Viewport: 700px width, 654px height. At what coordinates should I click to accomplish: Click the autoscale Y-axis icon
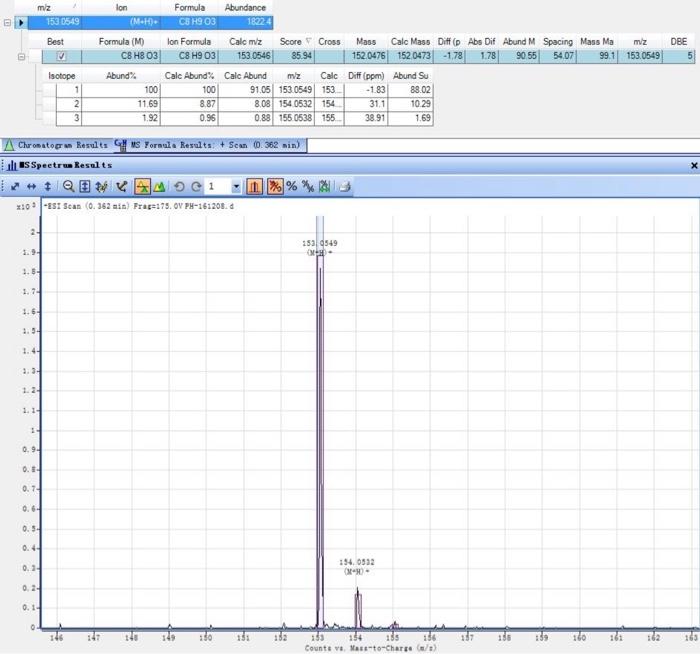[x=48, y=187]
